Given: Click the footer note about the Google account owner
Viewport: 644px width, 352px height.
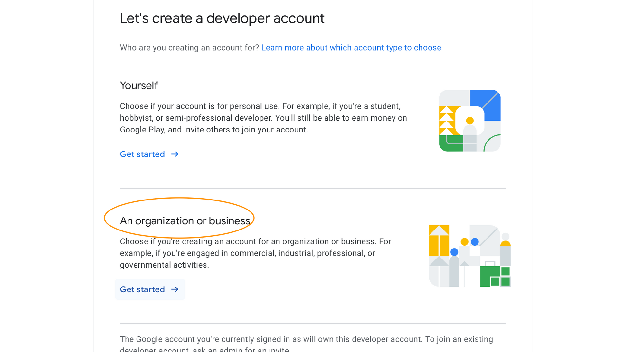Looking at the screenshot, I should coord(306,340).
